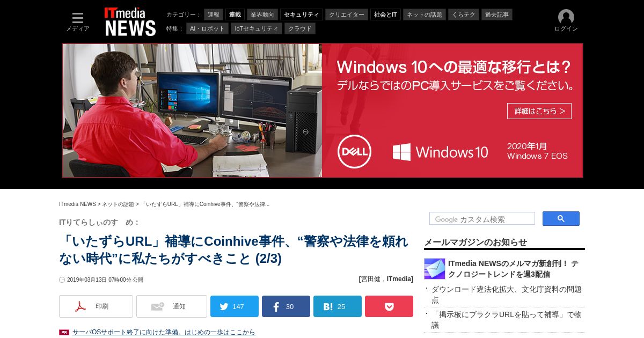Click the article headline いたずらURL
The width and height of the screenshot is (644, 338).
point(235,249)
